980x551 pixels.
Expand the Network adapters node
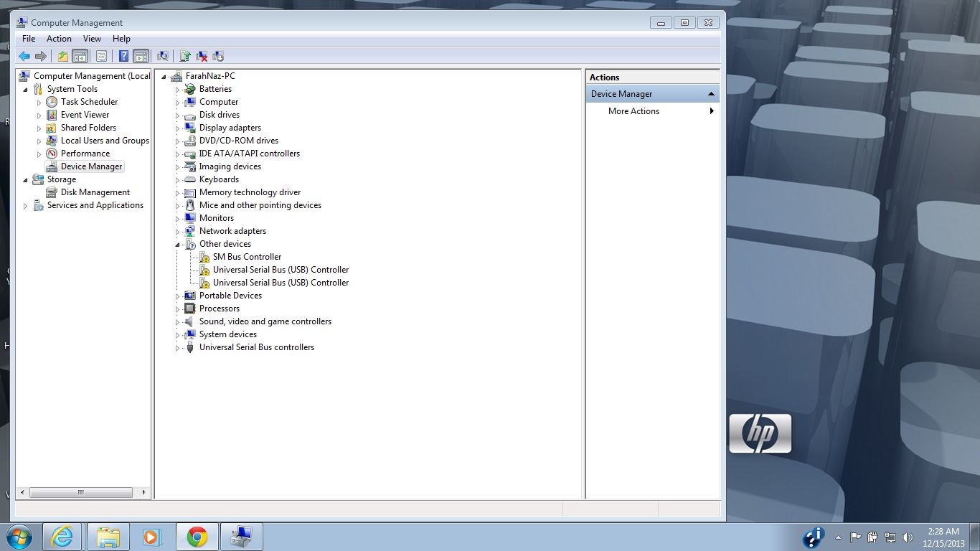tap(177, 232)
